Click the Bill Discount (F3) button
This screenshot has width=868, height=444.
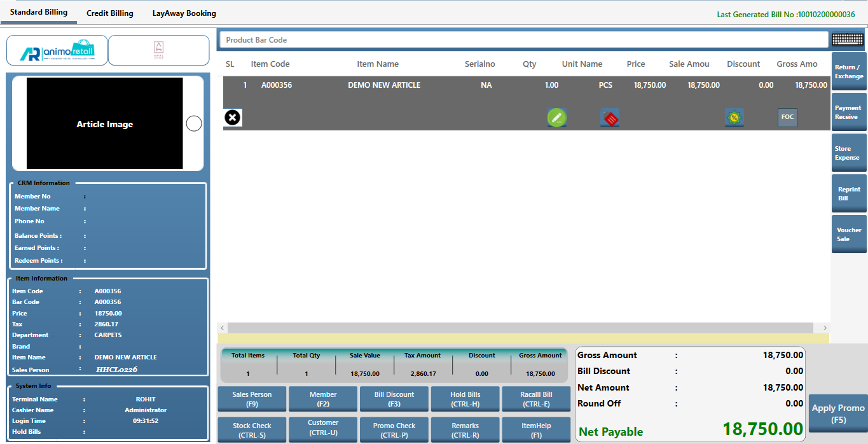394,399
